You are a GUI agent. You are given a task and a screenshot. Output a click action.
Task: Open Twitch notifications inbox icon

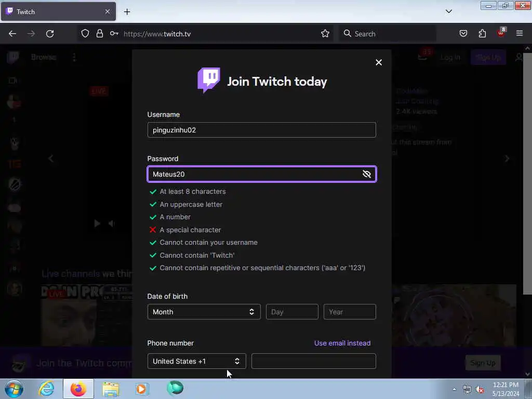click(x=423, y=57)
